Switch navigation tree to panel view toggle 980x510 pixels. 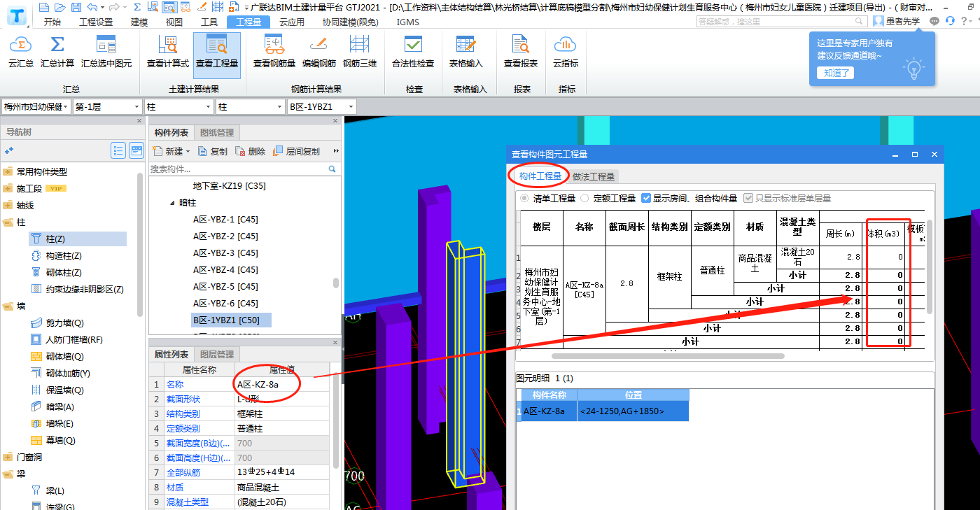(x=136, y=150)
